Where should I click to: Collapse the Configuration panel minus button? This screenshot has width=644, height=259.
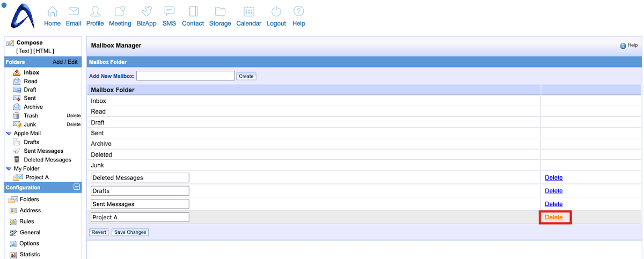(76, 187)
